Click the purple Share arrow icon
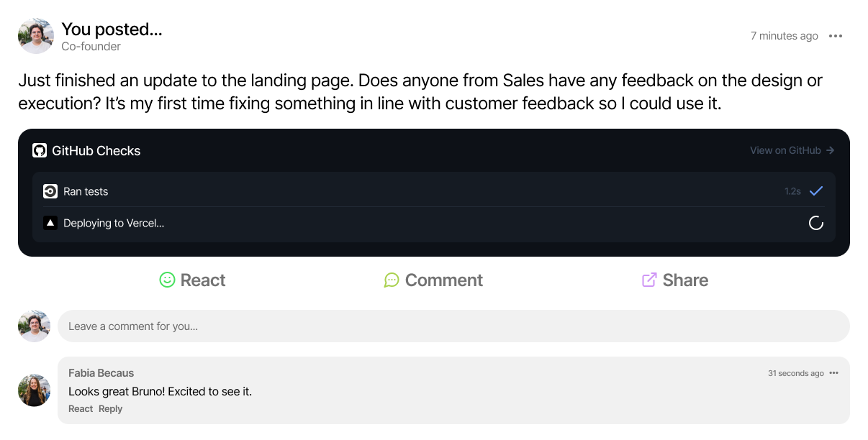Screen dimensions: 868x440 point(649,280)
